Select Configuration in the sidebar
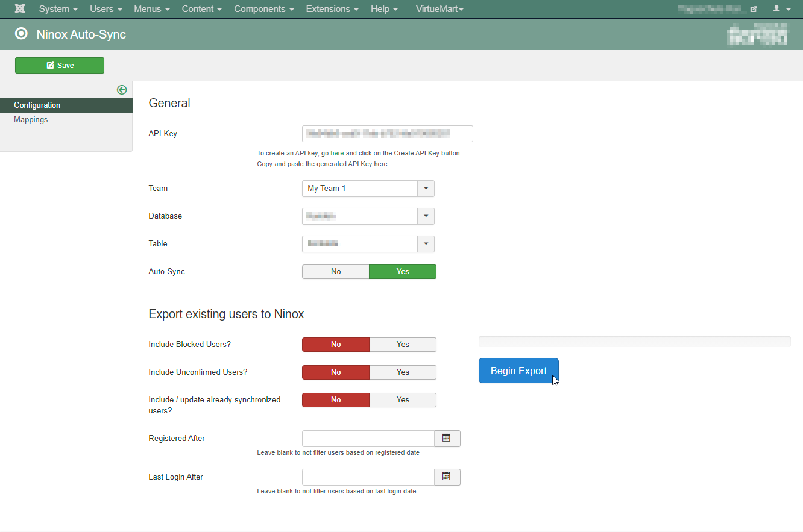 [x=66, y=105]
